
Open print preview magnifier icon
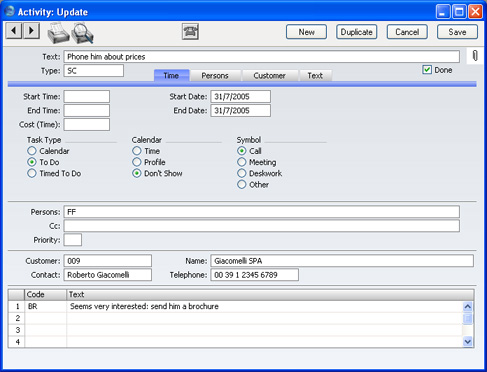point(82,33)
